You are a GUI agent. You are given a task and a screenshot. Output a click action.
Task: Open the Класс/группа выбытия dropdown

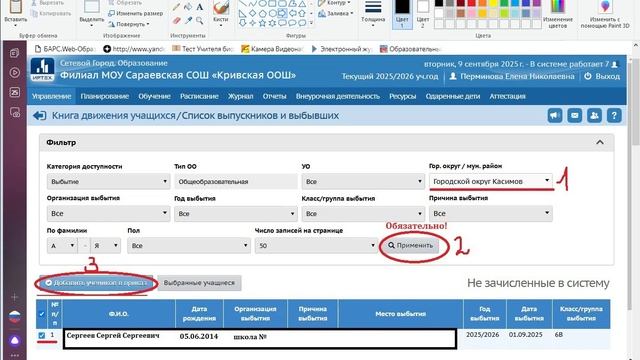(363, 213)
